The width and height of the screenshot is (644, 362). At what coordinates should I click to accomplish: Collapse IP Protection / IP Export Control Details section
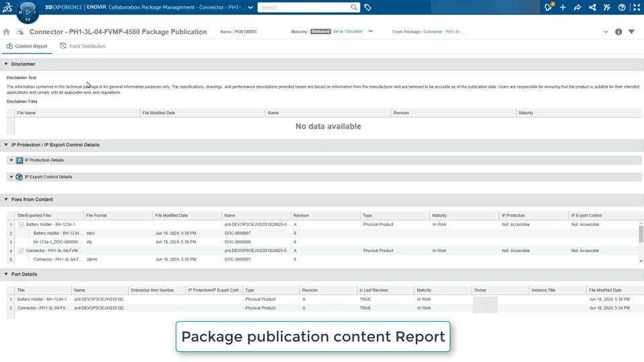pyautogui.click(x=6, y=145)
